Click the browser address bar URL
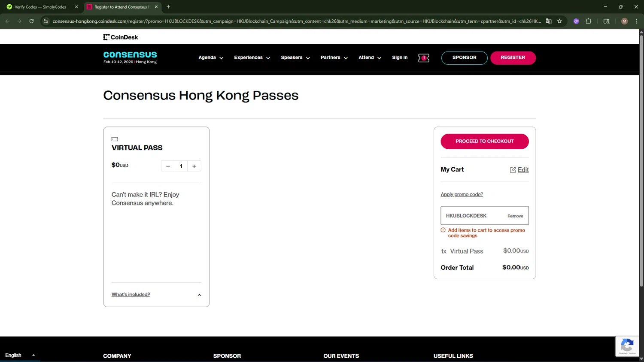Image resolution: width=644 pixels, height=362 pixels. point(296,21)
